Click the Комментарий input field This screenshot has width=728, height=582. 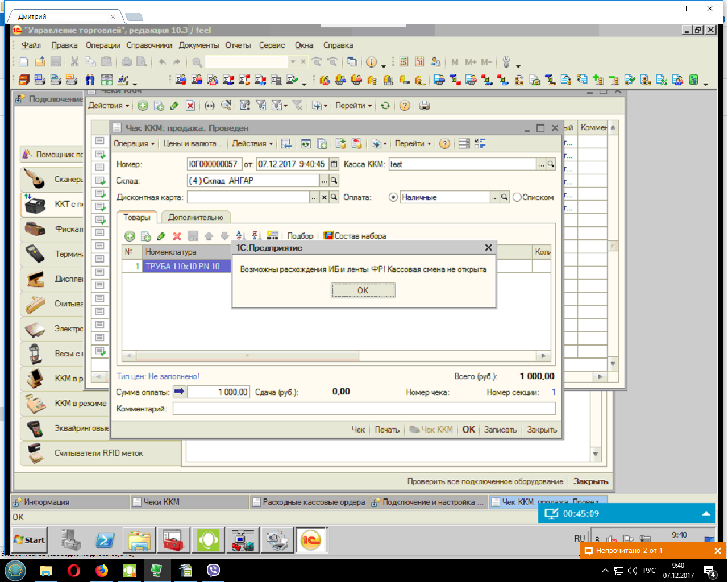[x=364, y=409]
